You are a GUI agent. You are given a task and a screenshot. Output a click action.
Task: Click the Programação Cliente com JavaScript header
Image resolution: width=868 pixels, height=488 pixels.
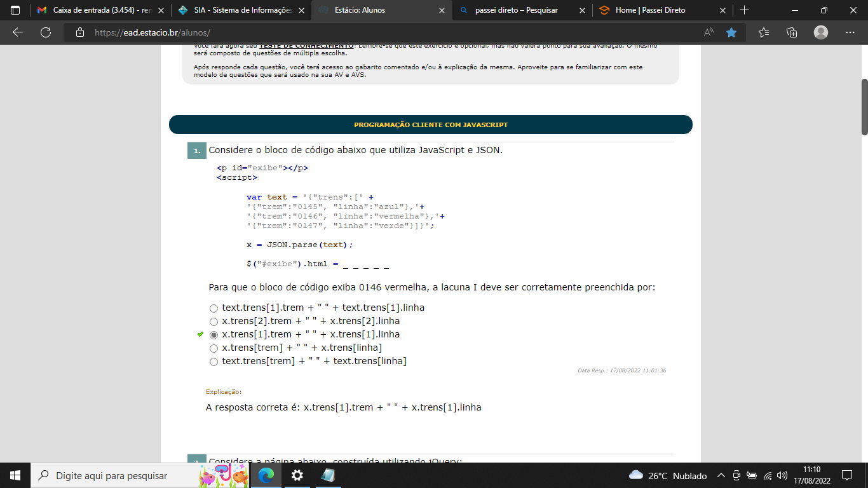[431, 125]
